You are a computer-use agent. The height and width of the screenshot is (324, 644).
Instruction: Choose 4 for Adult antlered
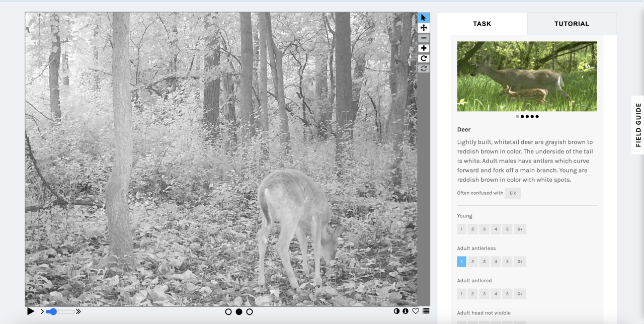tap(496, 294)
